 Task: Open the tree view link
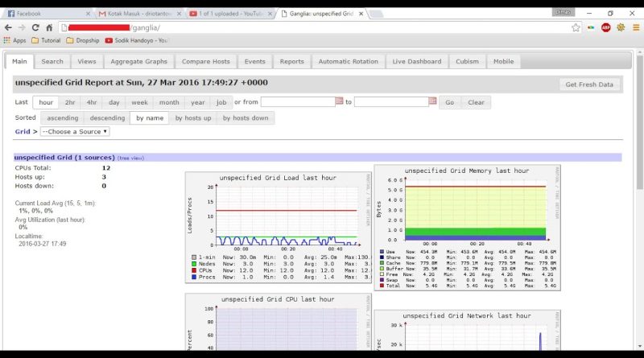(x=130, y=158)
